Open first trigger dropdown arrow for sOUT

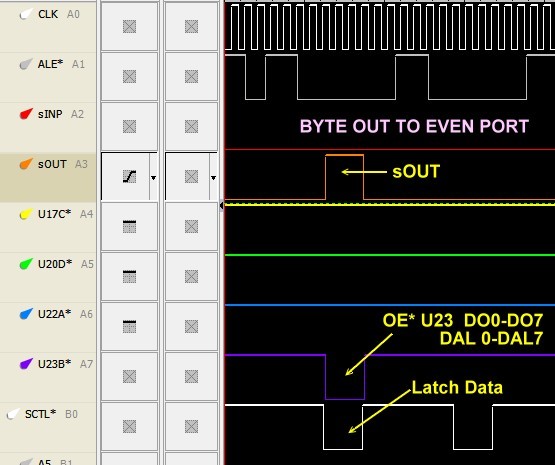pos(153,178)
